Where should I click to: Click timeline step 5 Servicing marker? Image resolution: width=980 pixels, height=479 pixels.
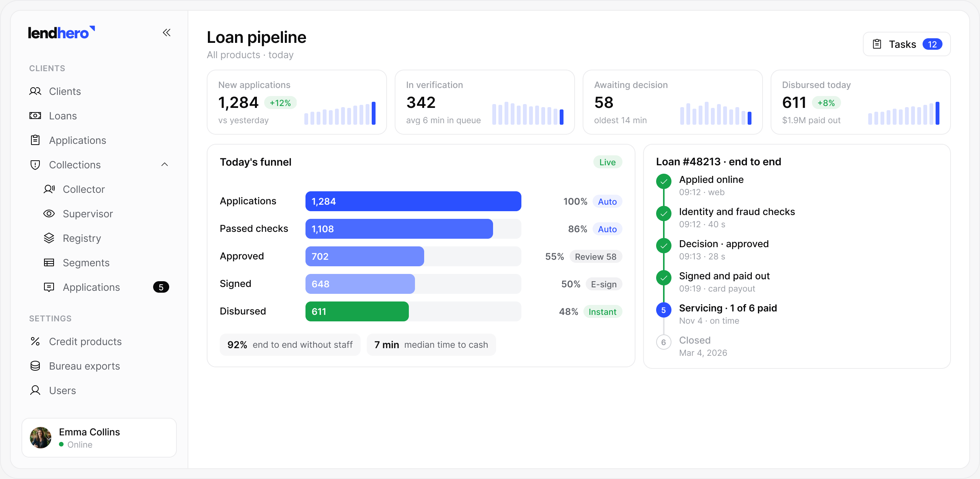[664, 310]
